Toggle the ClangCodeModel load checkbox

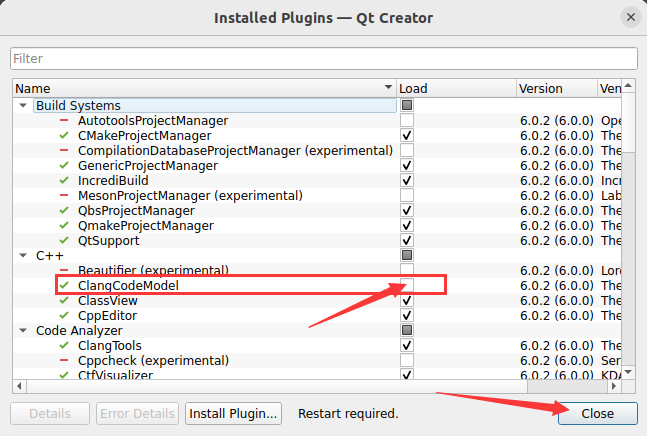pyautogui.click(x=407, y=285)
